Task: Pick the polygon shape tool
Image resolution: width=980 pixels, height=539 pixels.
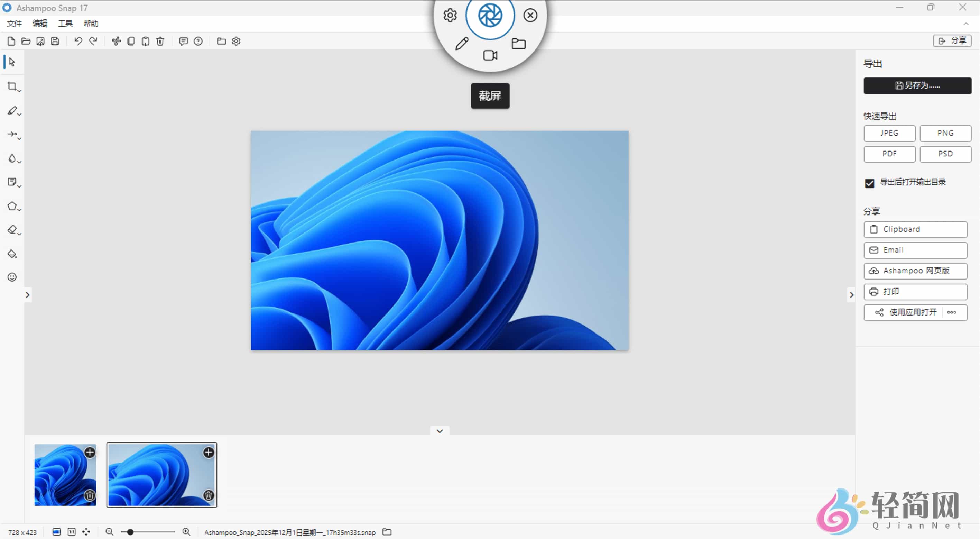Action: pos(12,206)
